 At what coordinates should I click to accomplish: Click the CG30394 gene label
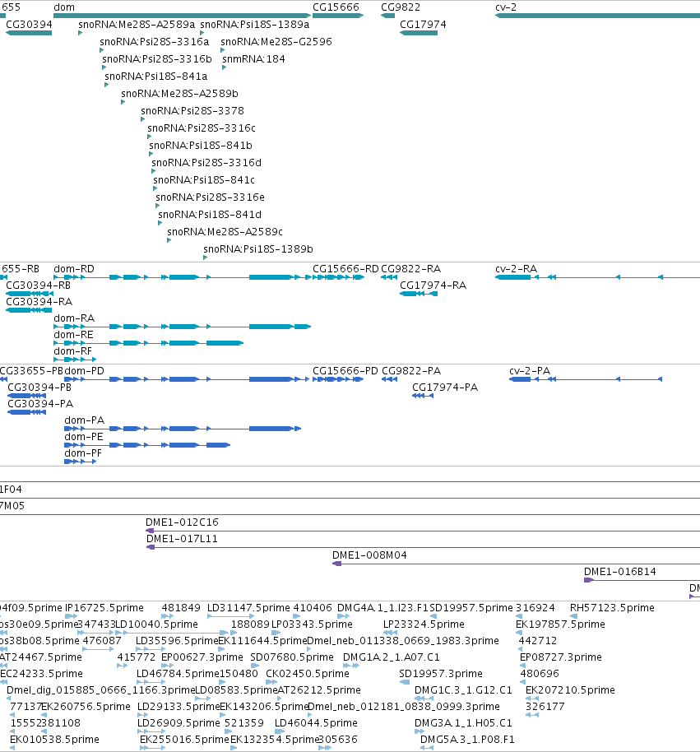tap(29, 25)
